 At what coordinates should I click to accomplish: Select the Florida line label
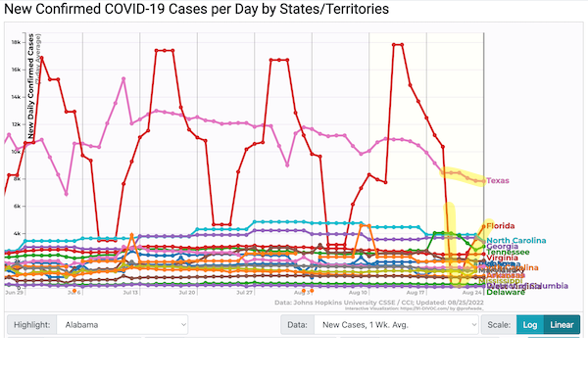click(500, 226)
